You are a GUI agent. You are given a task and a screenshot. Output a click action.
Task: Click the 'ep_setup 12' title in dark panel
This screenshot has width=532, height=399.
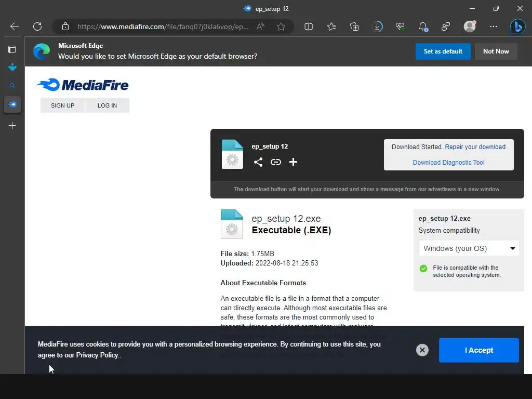tap(270, 147)
